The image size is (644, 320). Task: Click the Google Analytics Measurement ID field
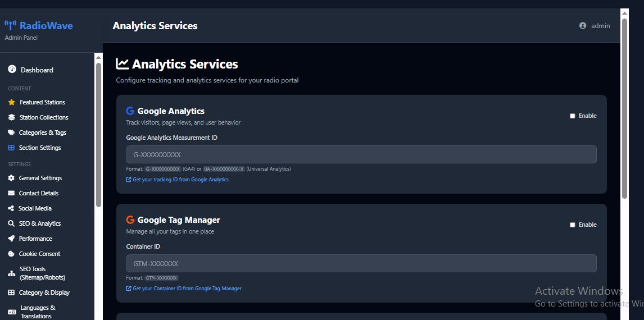[361, 154]
